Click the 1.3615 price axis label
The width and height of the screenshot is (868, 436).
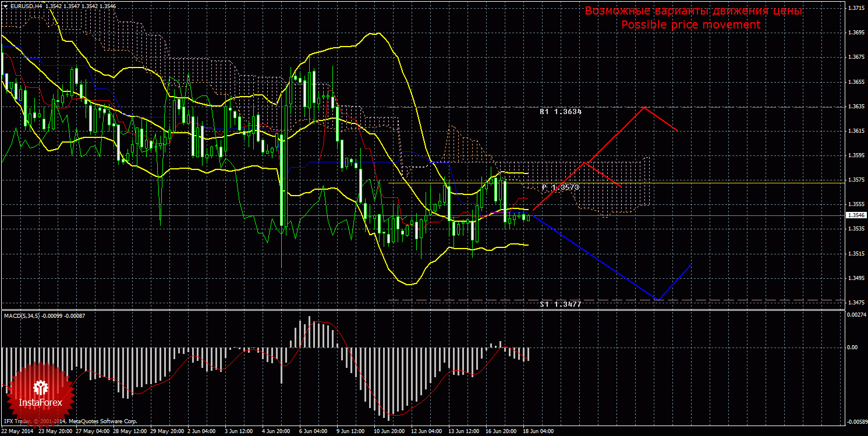[x=855, y=131]
